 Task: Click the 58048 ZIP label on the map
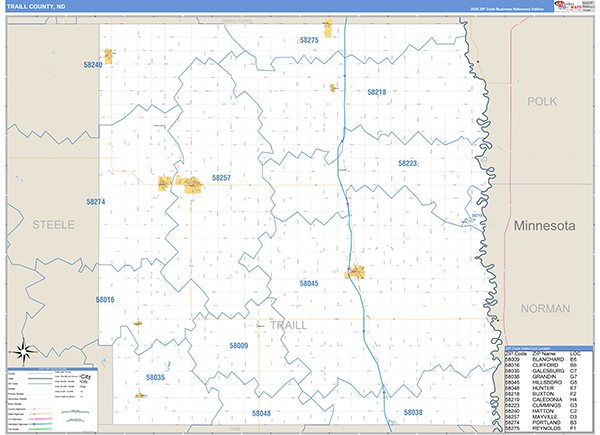(261, 414)
